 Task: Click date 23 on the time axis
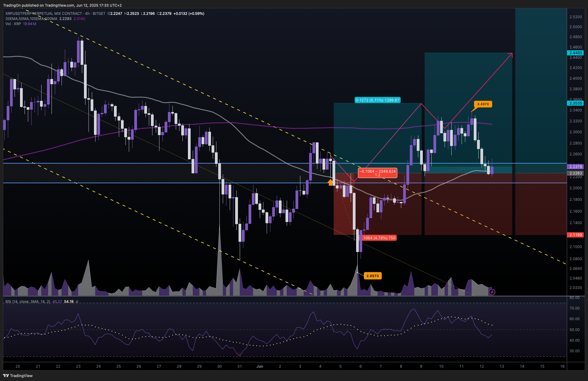[78, 366]
